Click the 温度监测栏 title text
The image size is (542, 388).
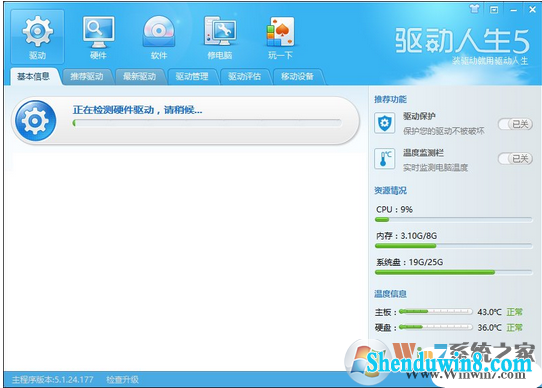tap(423, 153)
